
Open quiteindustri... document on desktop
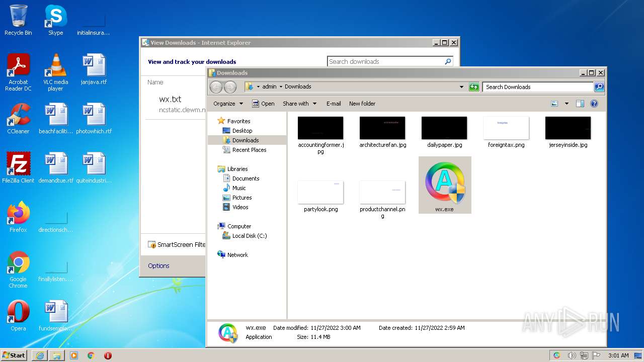click(94, 168)
